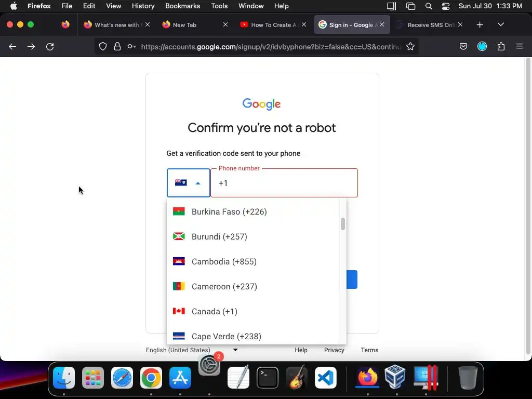Close the 'What's new with' tab
Screen dimensions: 532x399
(148, 24)
